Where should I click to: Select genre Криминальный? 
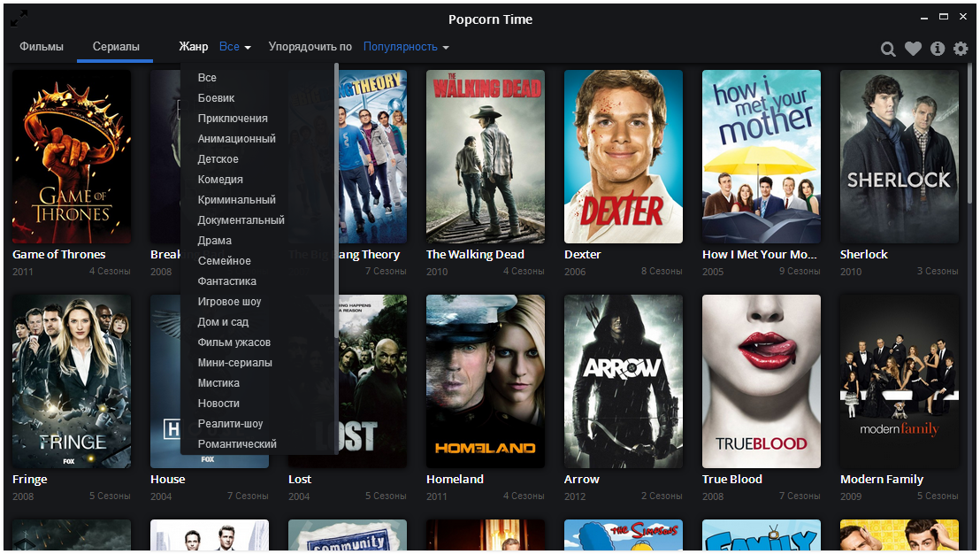(236, 199)
